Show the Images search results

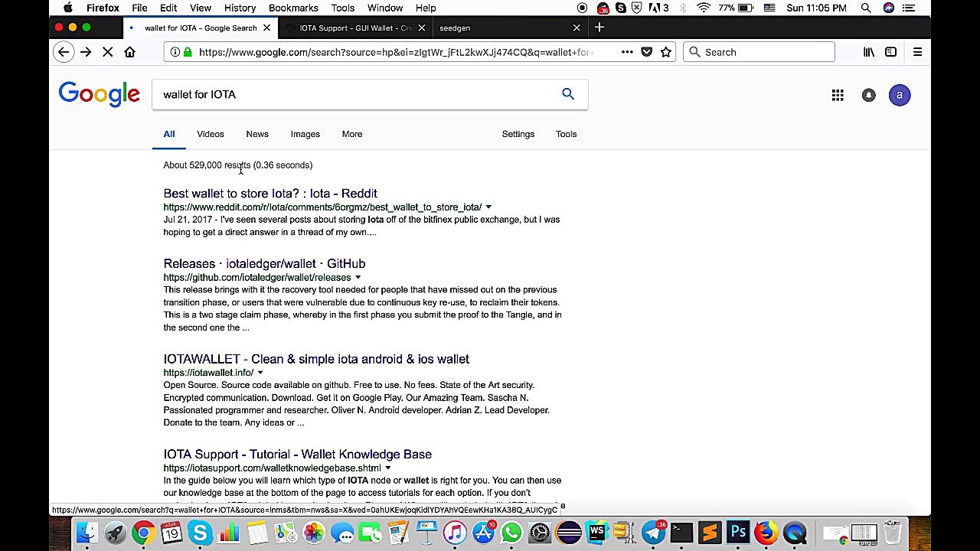305,134
